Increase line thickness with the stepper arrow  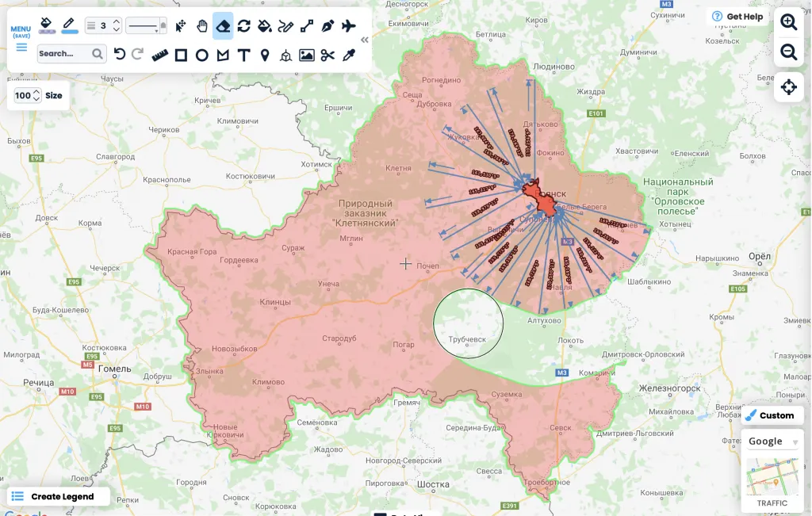coord(116,21)
